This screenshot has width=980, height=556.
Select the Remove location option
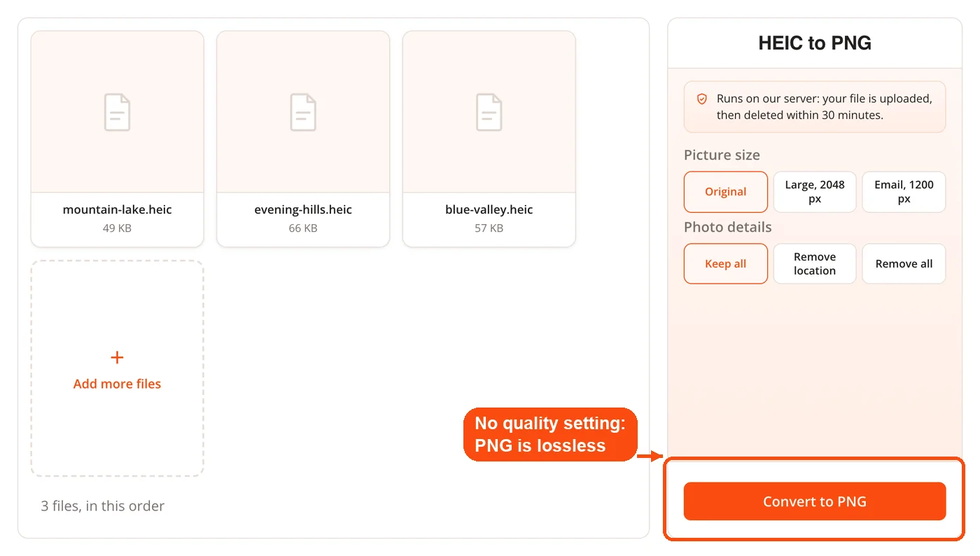[x=815, y=264]
